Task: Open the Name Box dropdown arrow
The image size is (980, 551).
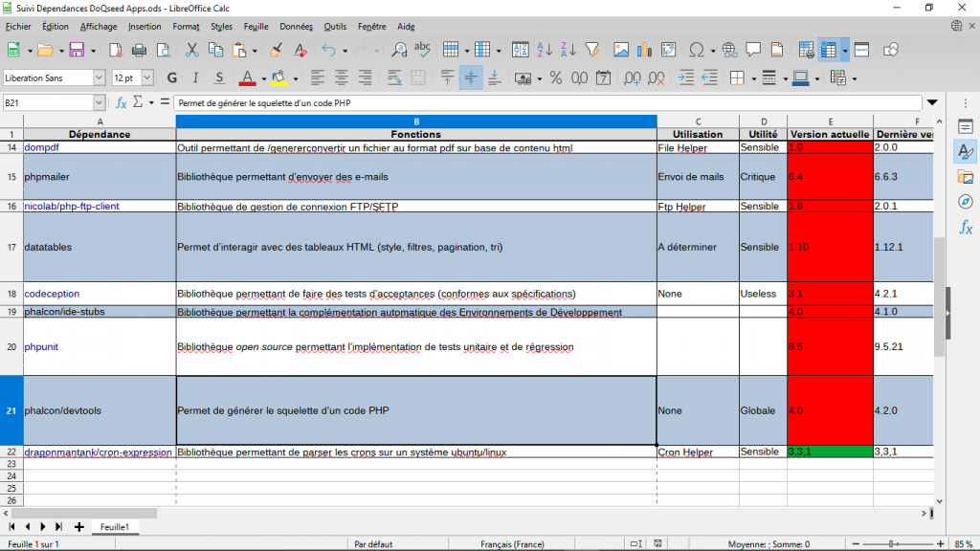Action: tap(99, 102)
